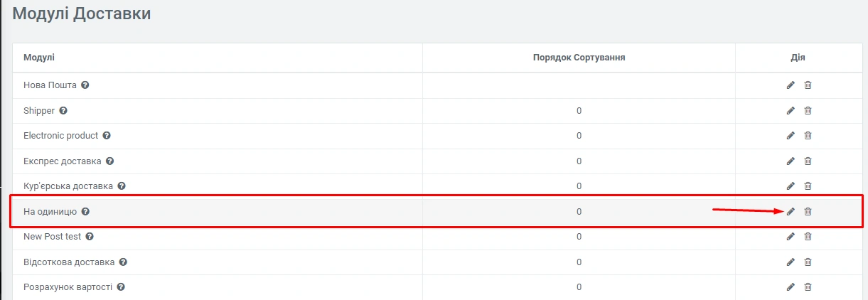Delete the Кур'єрська доставка module
Viewport: 868px width, 300px height.
click(808, 186)
